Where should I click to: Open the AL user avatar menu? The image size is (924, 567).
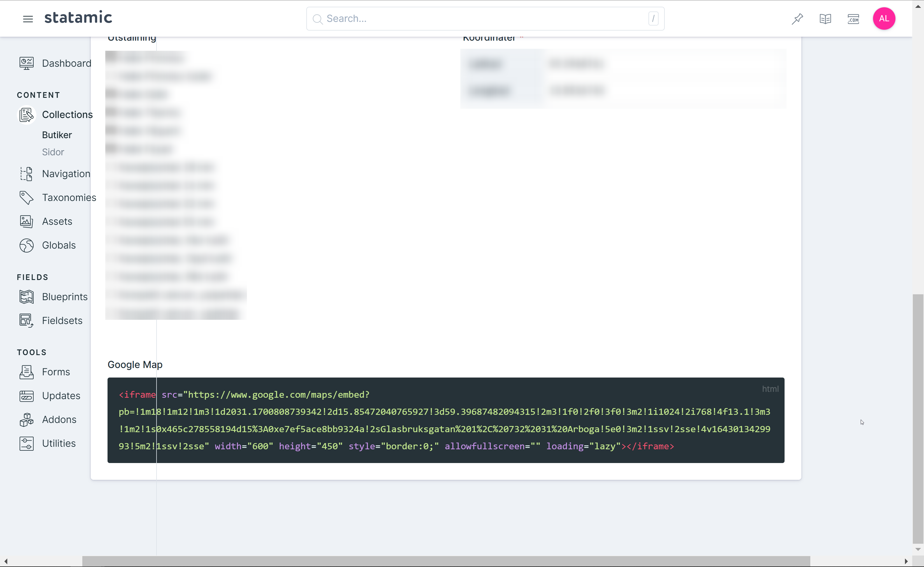[x=883, y=18]
